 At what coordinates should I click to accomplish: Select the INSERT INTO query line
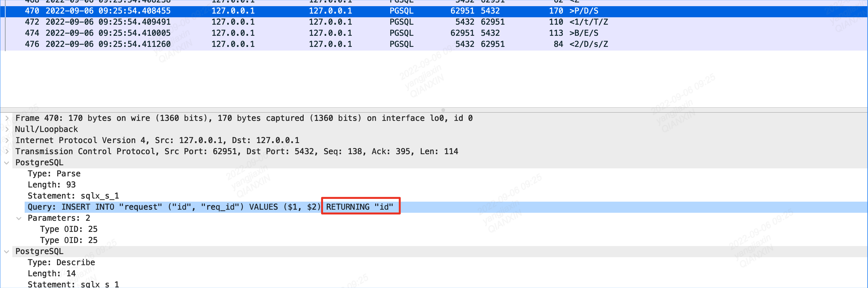(x=169, y=207)
